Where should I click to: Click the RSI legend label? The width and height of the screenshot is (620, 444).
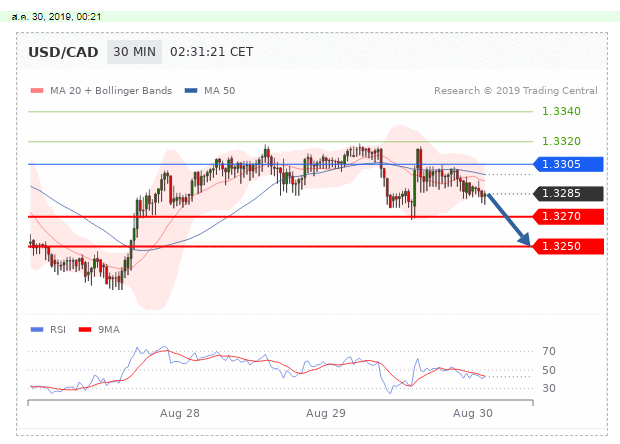(x=58, y=329)
